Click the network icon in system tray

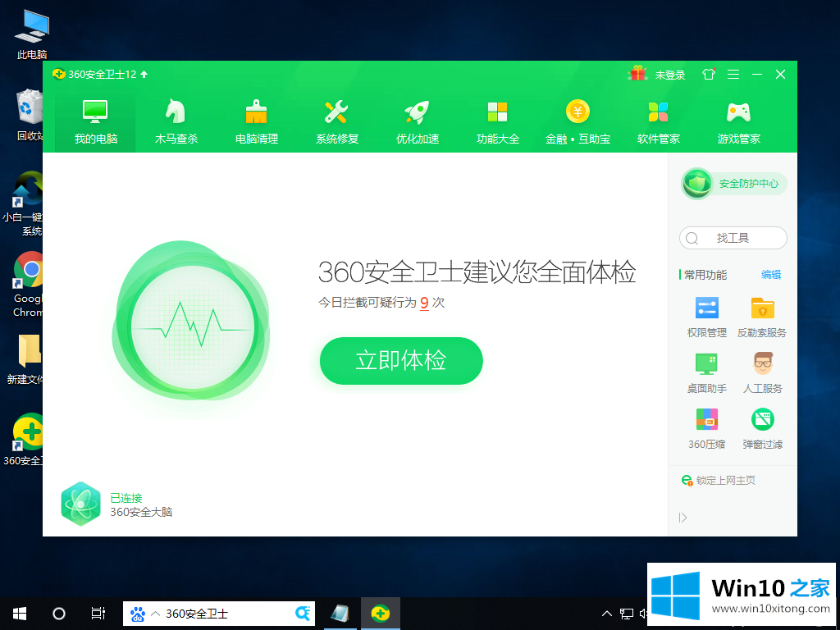pos(626,614)
